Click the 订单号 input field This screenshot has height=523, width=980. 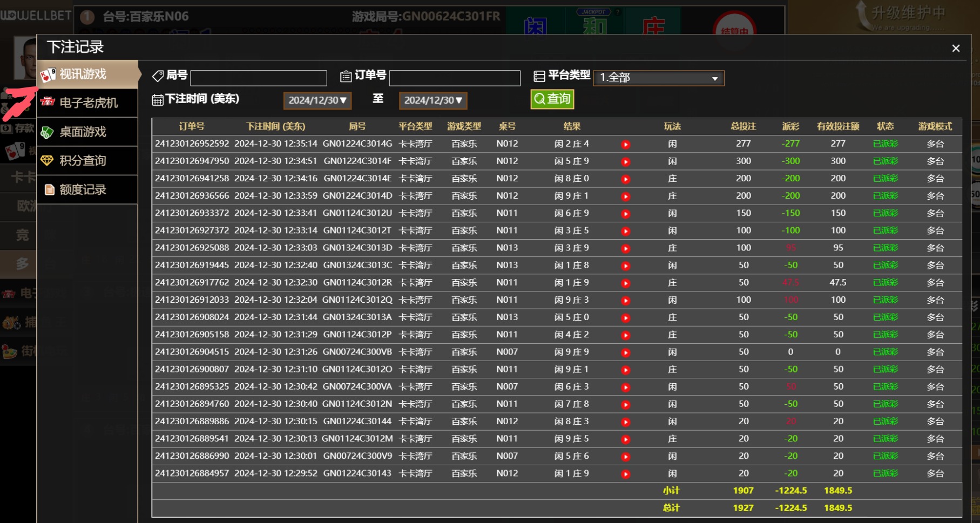coord(455,78)
